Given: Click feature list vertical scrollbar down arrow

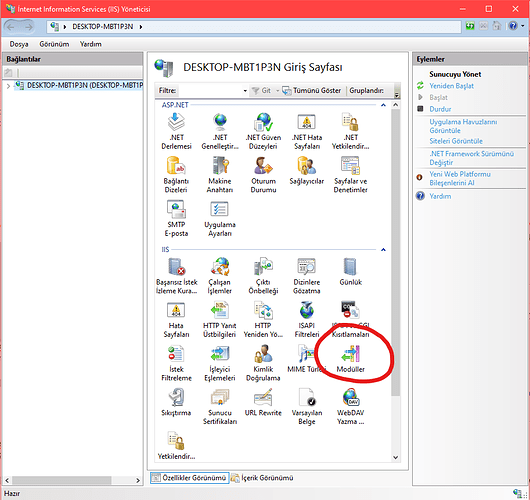Looking at the screenshot, I should (x=395, y=457).
